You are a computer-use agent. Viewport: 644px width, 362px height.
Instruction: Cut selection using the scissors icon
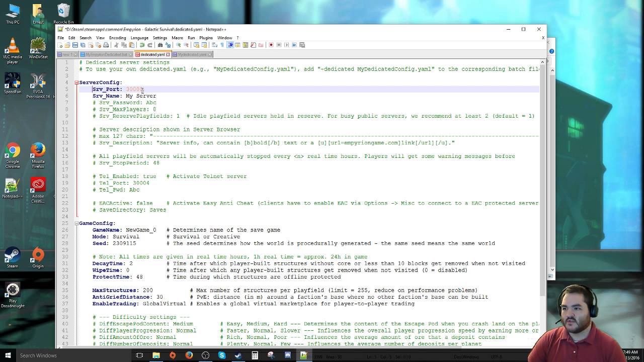coord(116,45)
